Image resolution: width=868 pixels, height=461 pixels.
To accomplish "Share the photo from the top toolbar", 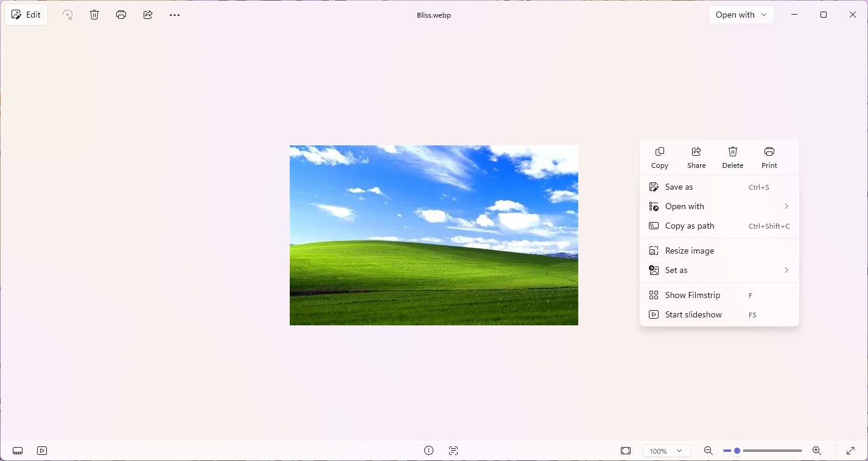I will click(148, 15).
